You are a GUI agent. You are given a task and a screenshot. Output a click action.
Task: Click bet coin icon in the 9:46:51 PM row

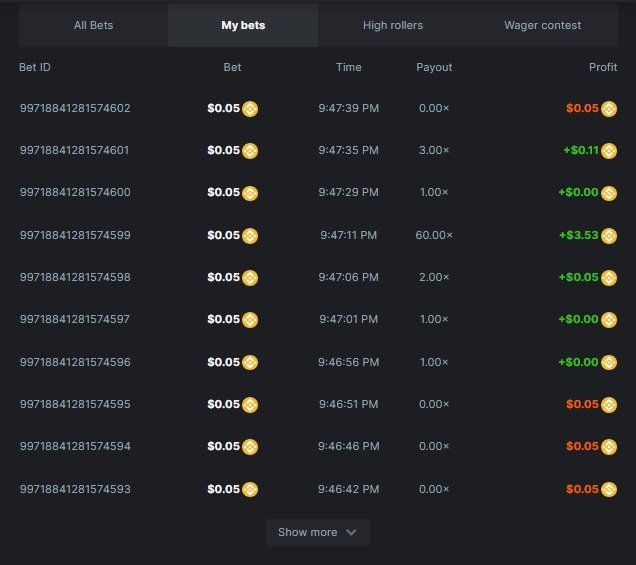coord(250,405)
